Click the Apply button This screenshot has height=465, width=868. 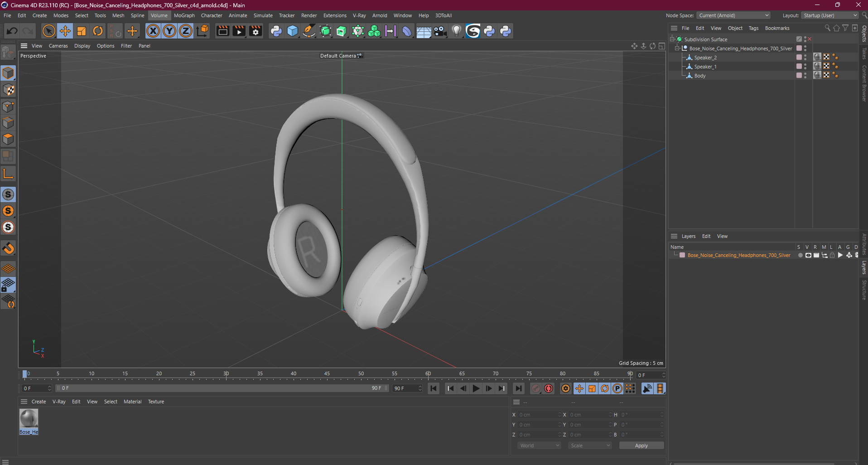coord(641,446)
